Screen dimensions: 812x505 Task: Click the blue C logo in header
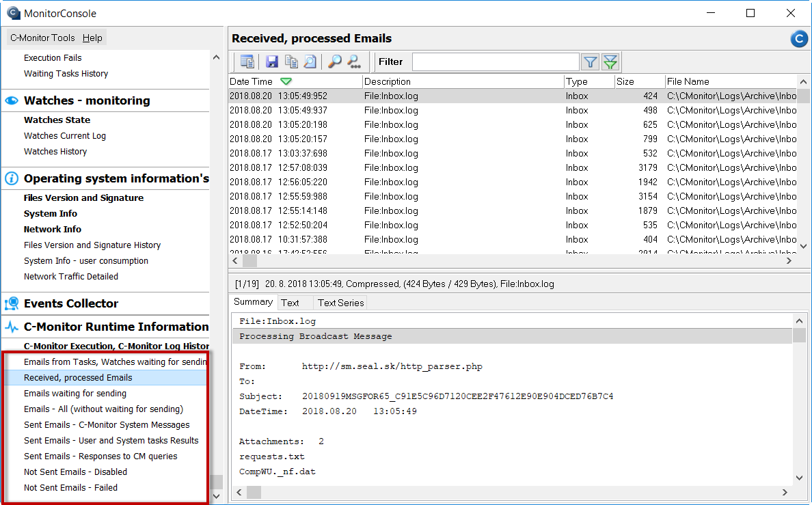(799, 39)
